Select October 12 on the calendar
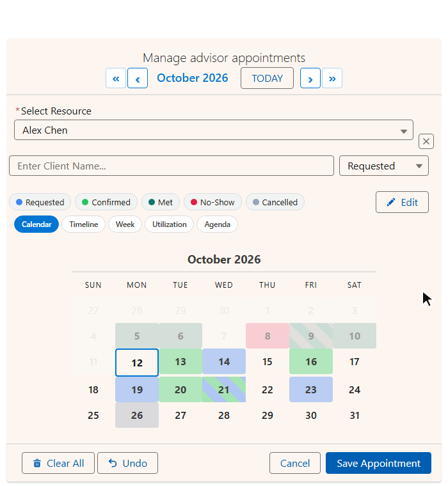This screenshot has height=486, width=448. click(137, 363)
